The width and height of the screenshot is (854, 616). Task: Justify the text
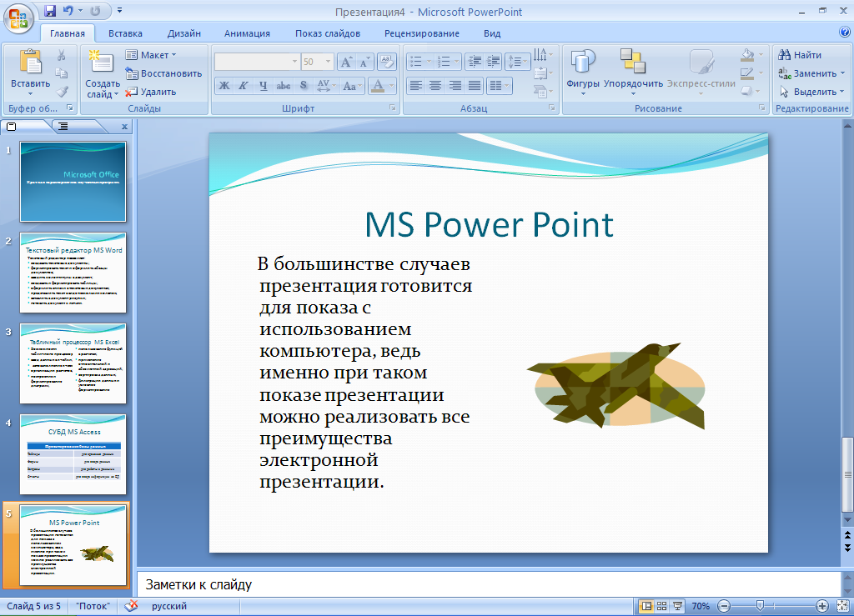click(475, 85)
